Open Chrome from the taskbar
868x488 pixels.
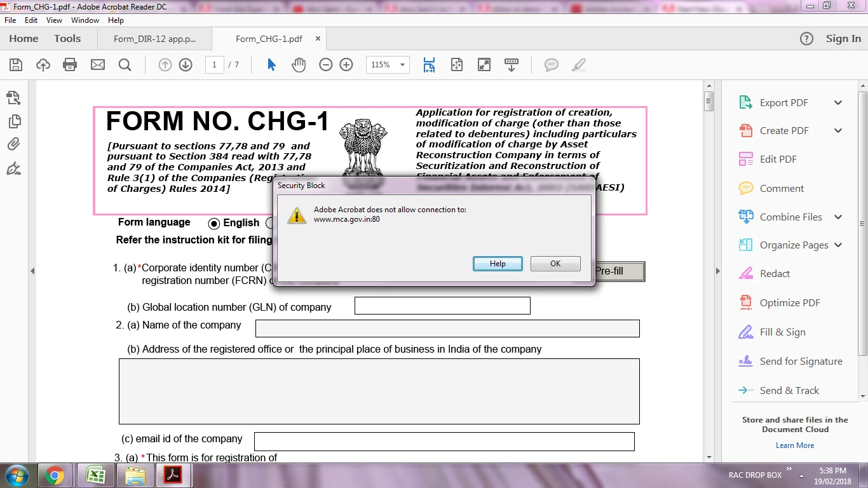(55, 475)
